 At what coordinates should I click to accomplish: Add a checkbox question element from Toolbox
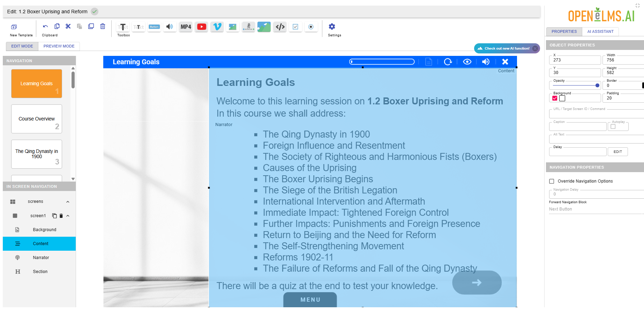coord(295,27)
